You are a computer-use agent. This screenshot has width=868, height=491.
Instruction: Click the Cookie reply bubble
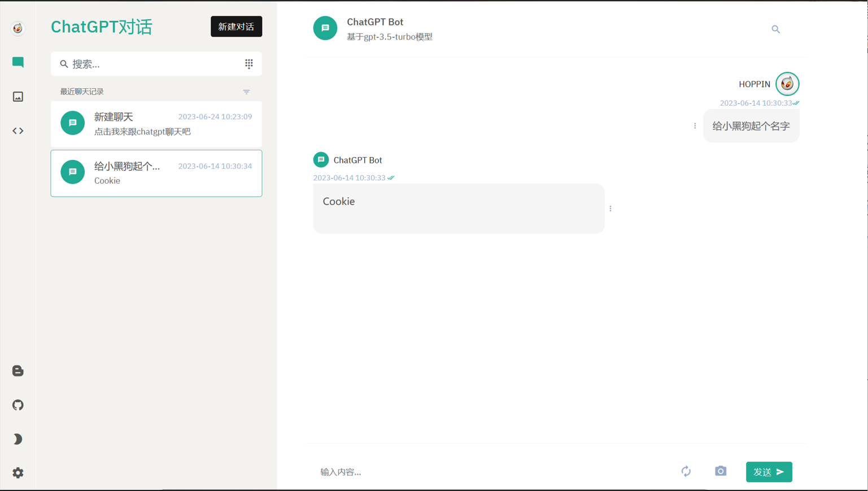459,208
